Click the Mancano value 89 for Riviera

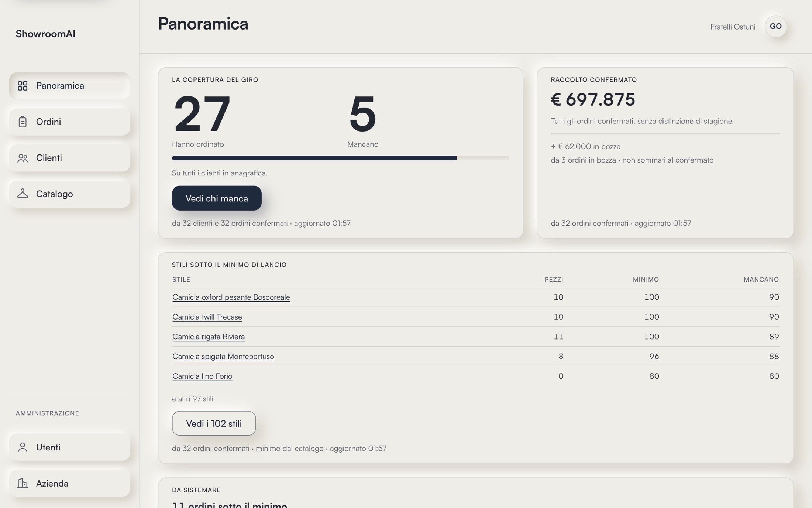point(774,337)
